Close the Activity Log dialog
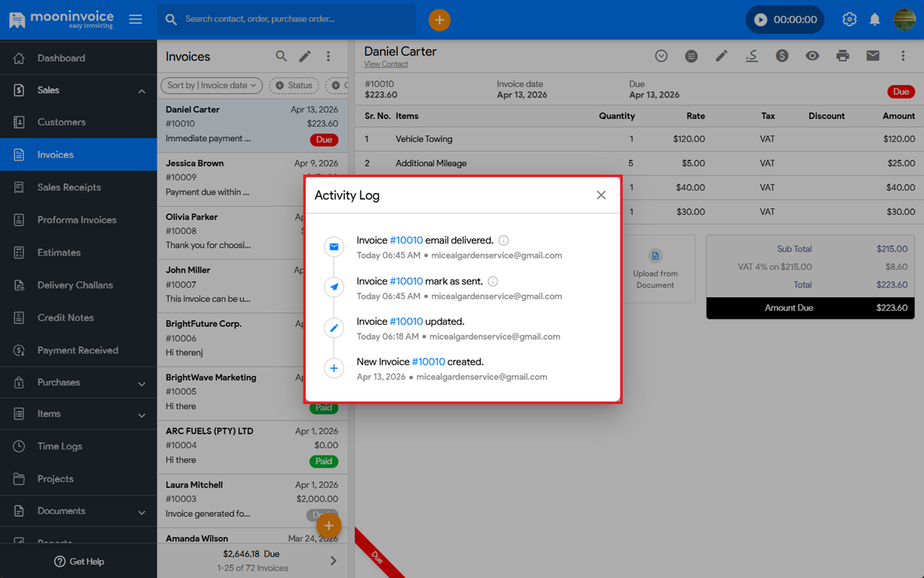This screenshot has height=578, width=924. pyautogui.click(x=601, y=195)
